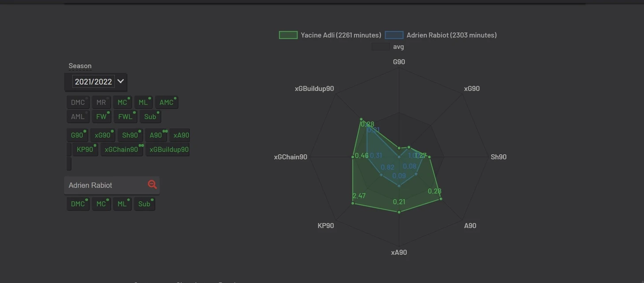Toggle the avg legend entry
The image size is (644, 283).
click(x=380, y=47)
